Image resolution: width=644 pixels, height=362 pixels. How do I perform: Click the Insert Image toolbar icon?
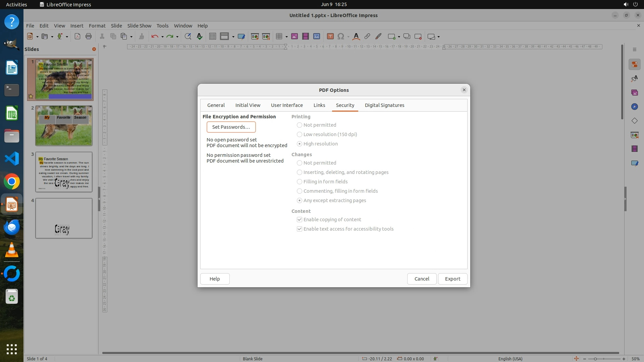[x=294, y=37]
